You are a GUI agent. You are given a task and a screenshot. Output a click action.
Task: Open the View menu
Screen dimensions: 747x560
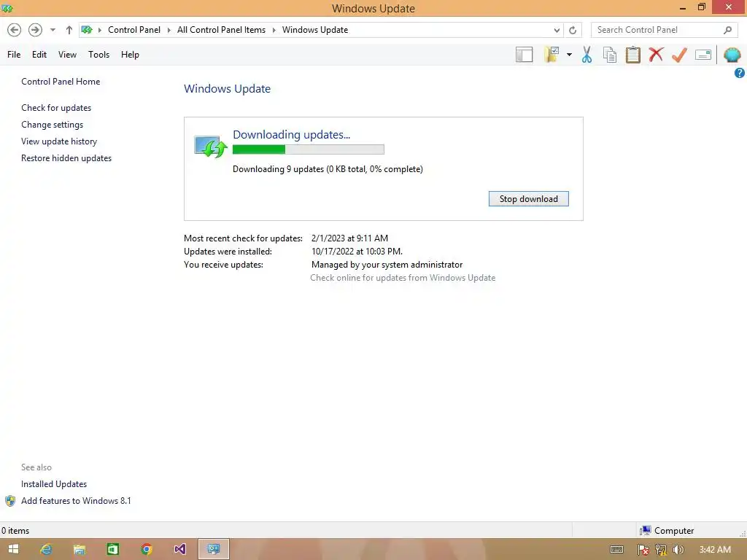pyautogui.click(x=67, y=55)
